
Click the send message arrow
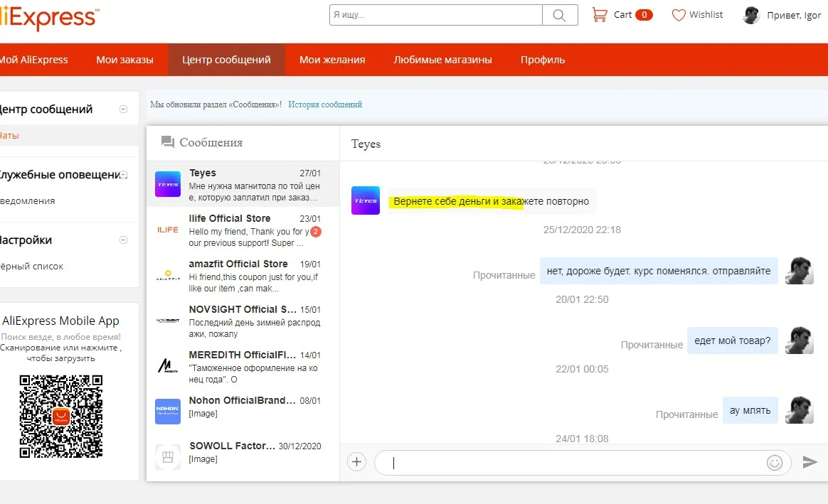coord(810,462)
